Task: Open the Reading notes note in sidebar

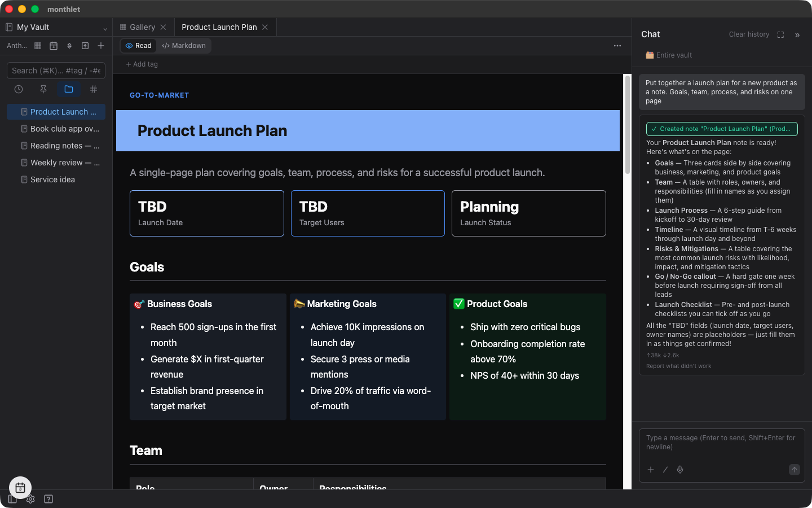Action: [x=56, y=146]
